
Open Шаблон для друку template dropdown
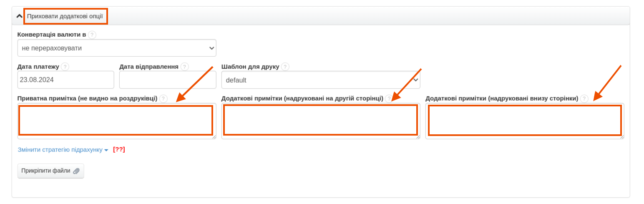pyautogui.click(x=320, y=80)
